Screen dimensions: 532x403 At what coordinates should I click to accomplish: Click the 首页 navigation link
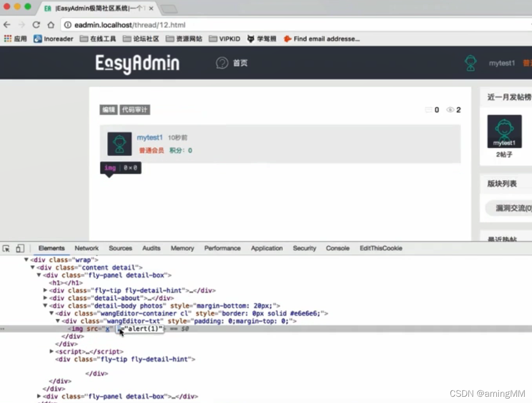click(x=240, y=63)
